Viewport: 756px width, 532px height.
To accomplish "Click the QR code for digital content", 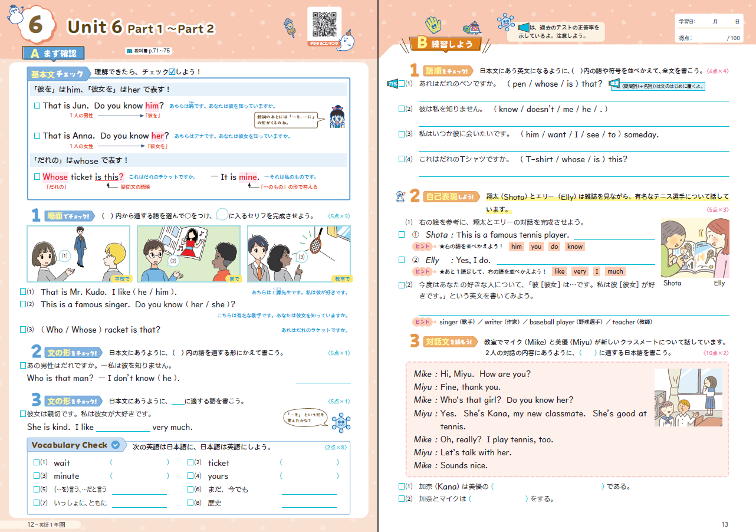I will coord(324,24).
